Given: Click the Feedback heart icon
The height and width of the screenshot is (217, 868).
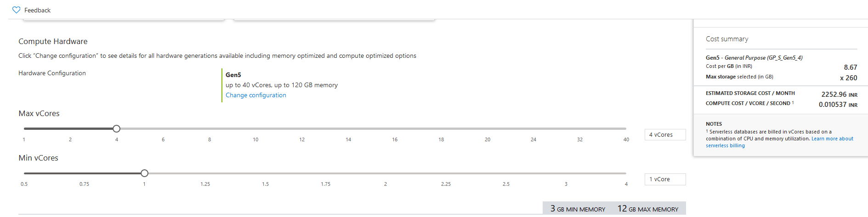Looking at the screenshot, I should click(x=17, y=10).
